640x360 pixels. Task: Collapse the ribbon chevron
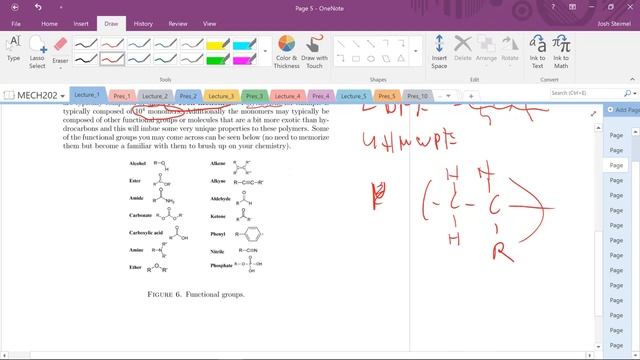[633, 79]
